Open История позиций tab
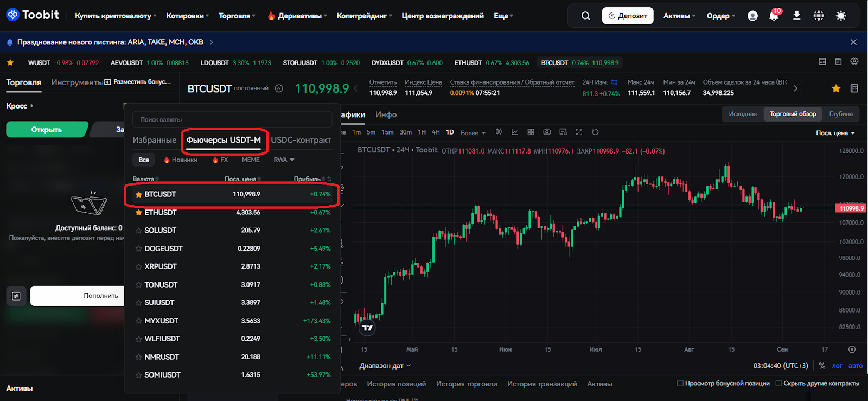 tap(397, 384)
